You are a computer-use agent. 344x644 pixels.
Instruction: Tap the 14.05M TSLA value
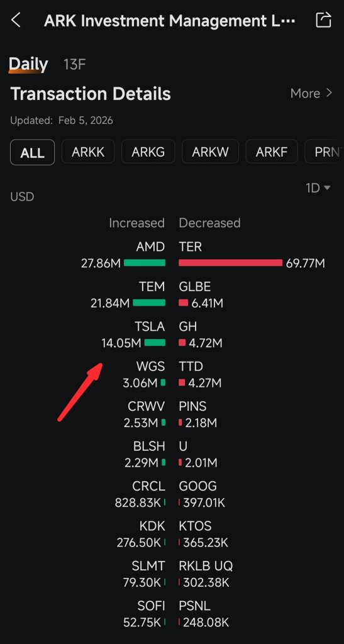121,343
